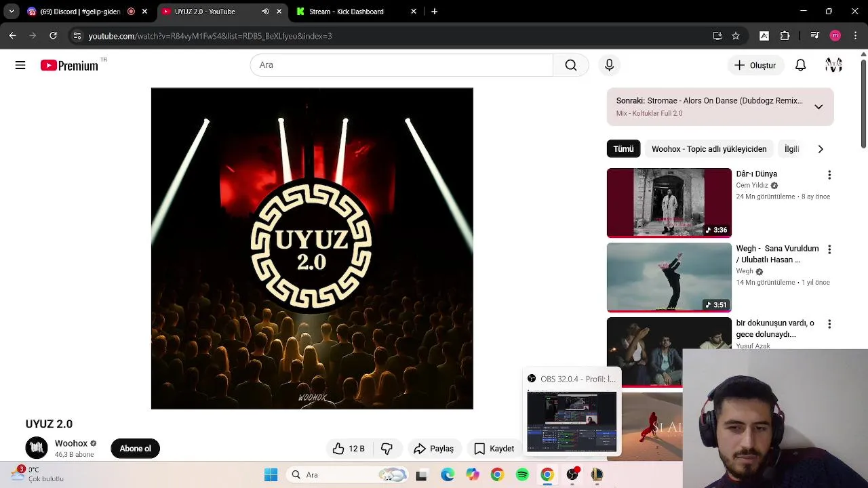Switch to the Stream - Kick Dashboard tab
This screenshot has width=868, height=488.
pyautogui.click(x=356, y=12)
